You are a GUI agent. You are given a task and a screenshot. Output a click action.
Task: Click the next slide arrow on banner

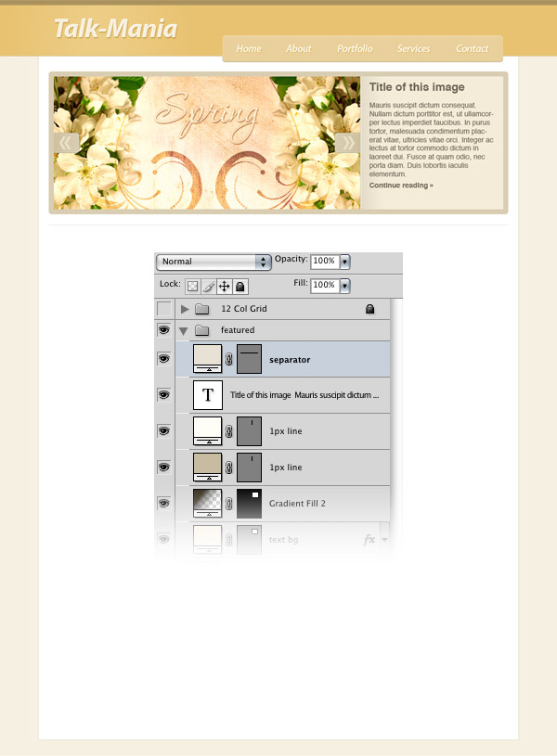point(347,143)
